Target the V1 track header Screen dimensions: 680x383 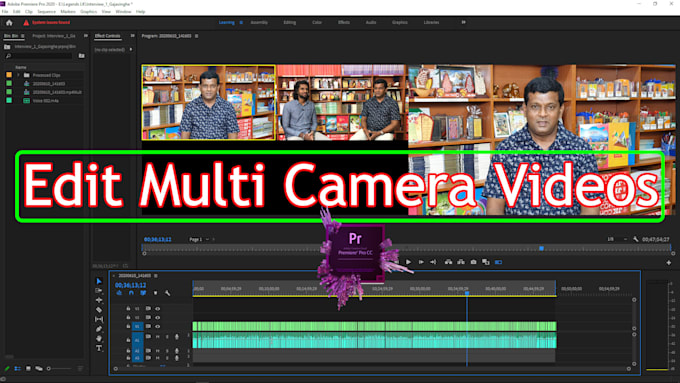[137, 326]
